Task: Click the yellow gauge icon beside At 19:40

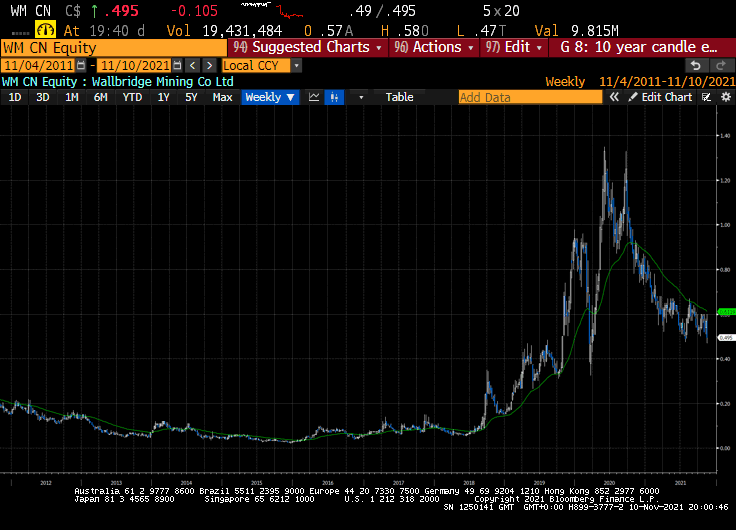Action: tap(45, 30)
